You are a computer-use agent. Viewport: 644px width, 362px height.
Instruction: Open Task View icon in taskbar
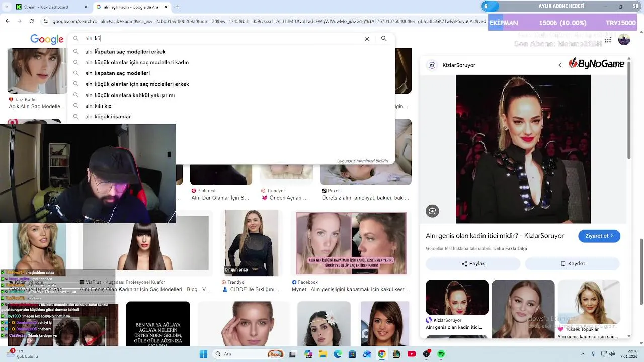pyautogui.click(x=293, y=354)
